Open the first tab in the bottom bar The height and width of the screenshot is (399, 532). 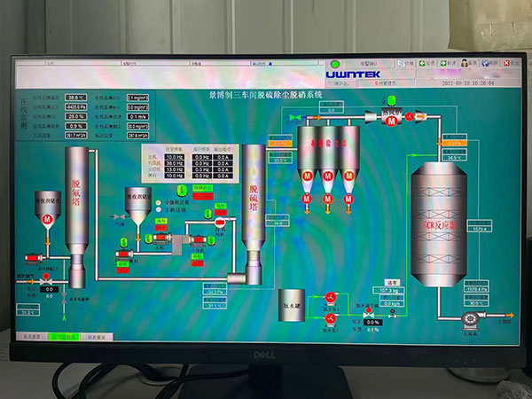33,337
